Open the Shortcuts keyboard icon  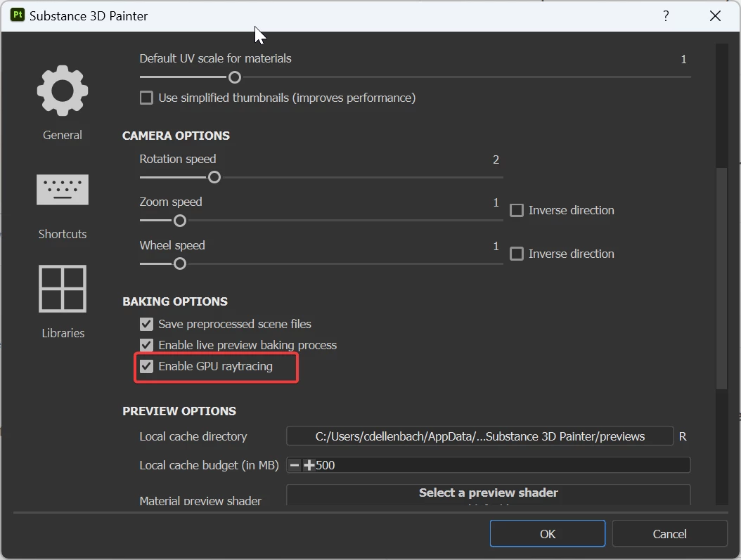[x=63, y=189]
